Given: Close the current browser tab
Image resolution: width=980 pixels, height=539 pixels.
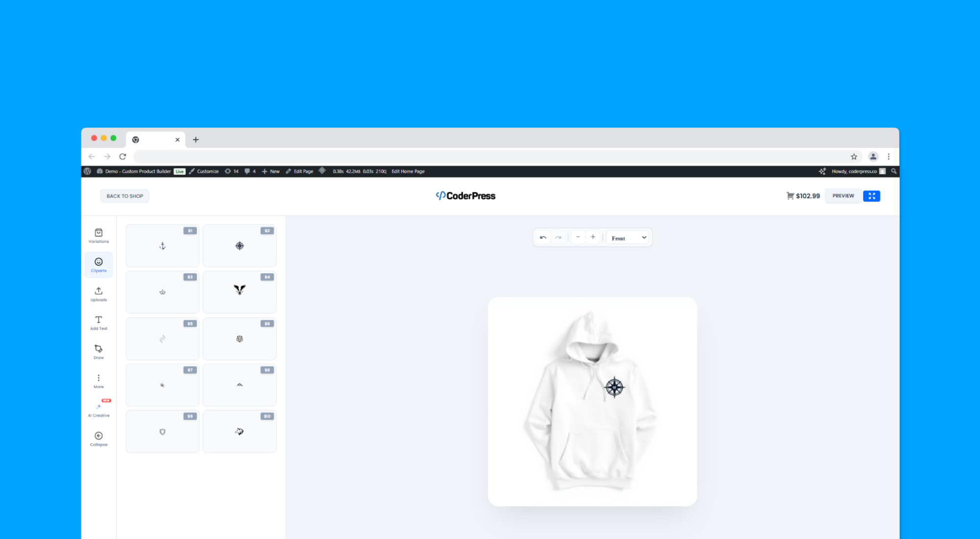Looking at the screenshot, I should pos(177,140).
